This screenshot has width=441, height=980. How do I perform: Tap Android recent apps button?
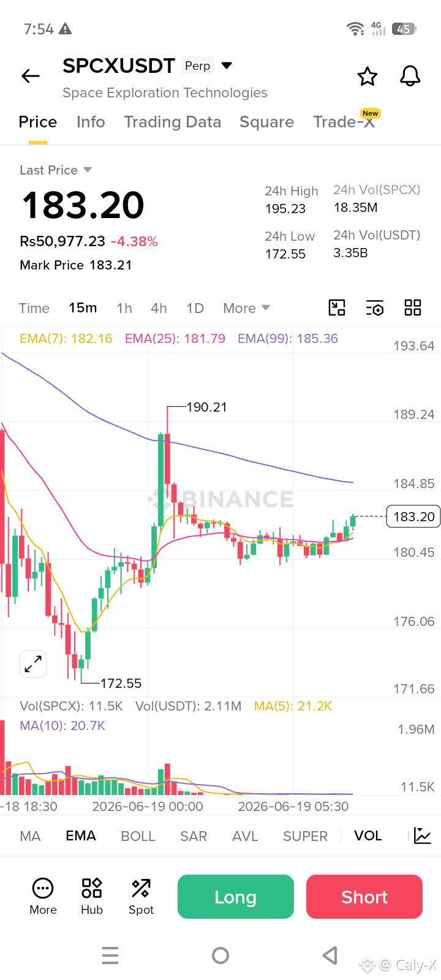coord(110,956)
